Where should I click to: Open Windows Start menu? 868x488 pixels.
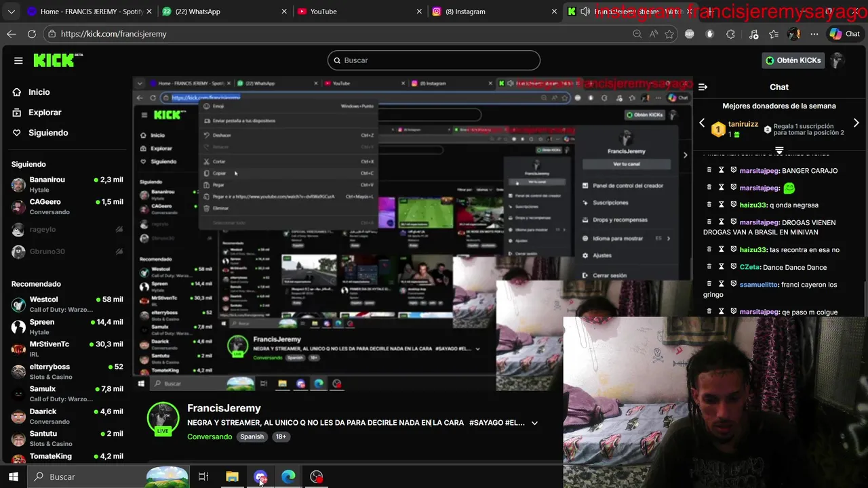(x=13, y=476)
